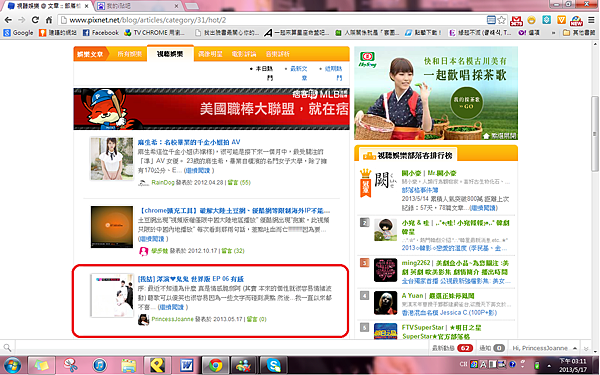Switch to the second browser tab
This screenshot has width=600, height=375.
point(138,6)
